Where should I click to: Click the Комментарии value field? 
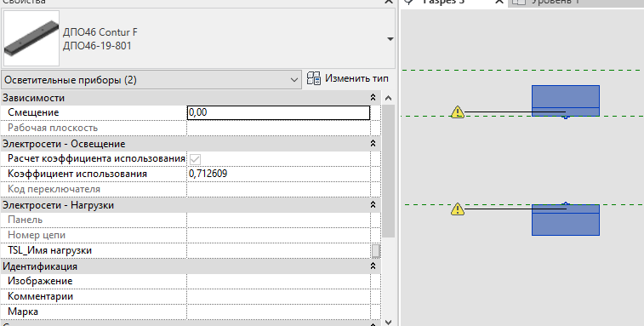278,296
